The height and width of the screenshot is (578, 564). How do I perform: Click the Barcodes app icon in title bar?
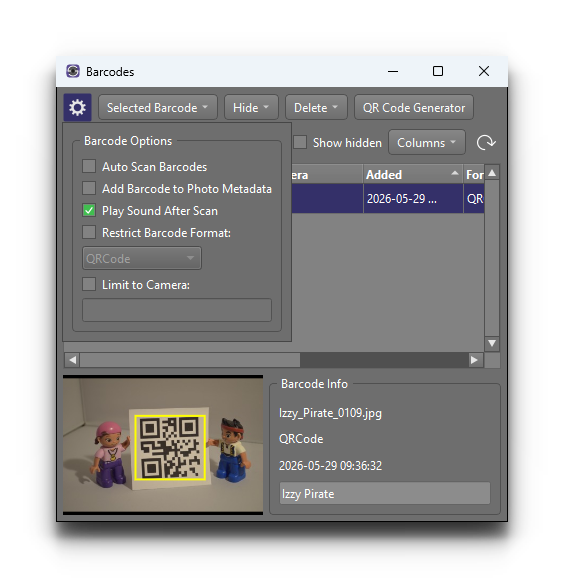[x=73, y=71]
